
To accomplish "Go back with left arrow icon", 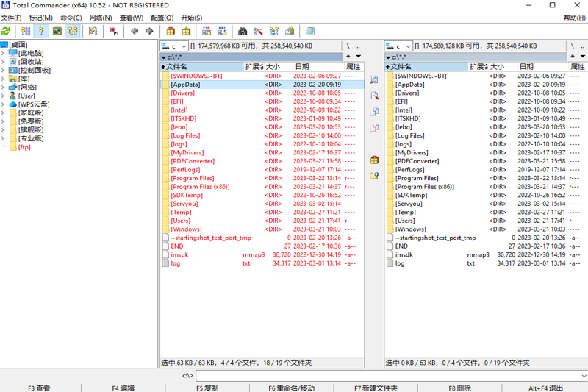I will [135, 31].
